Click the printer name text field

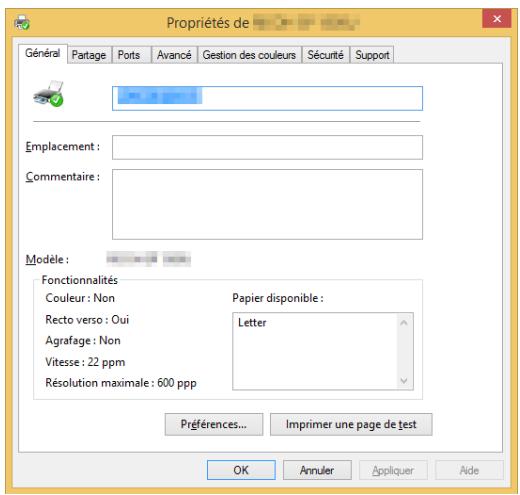coord(267,98)
